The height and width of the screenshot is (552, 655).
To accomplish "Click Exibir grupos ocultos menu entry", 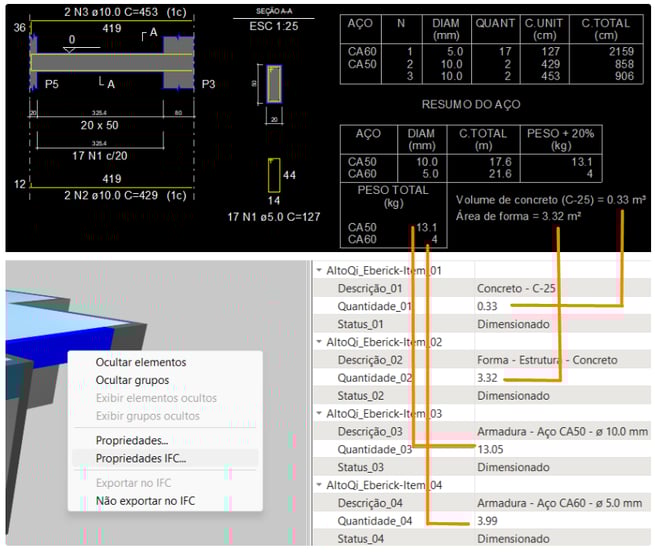I will pos(147,416).
